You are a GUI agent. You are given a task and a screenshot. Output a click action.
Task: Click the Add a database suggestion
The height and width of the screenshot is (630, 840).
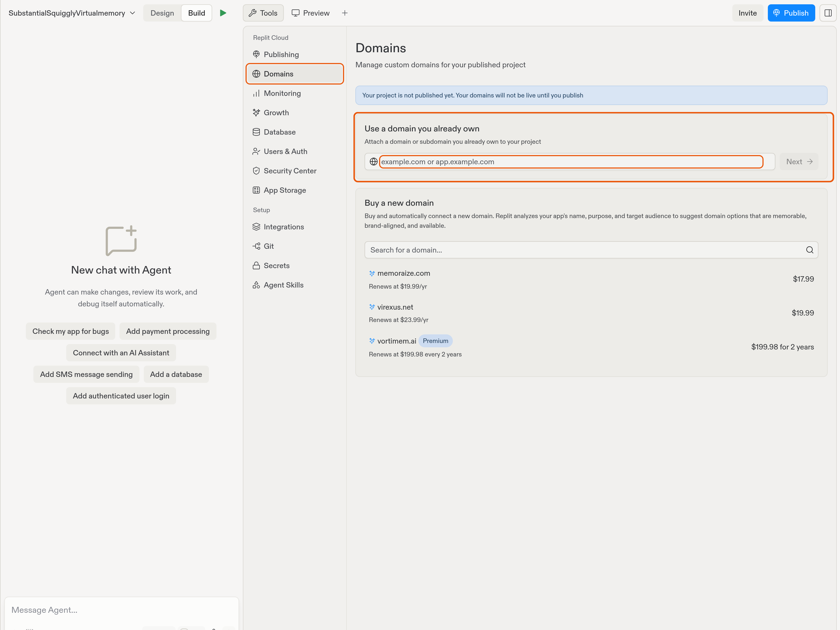176,374
